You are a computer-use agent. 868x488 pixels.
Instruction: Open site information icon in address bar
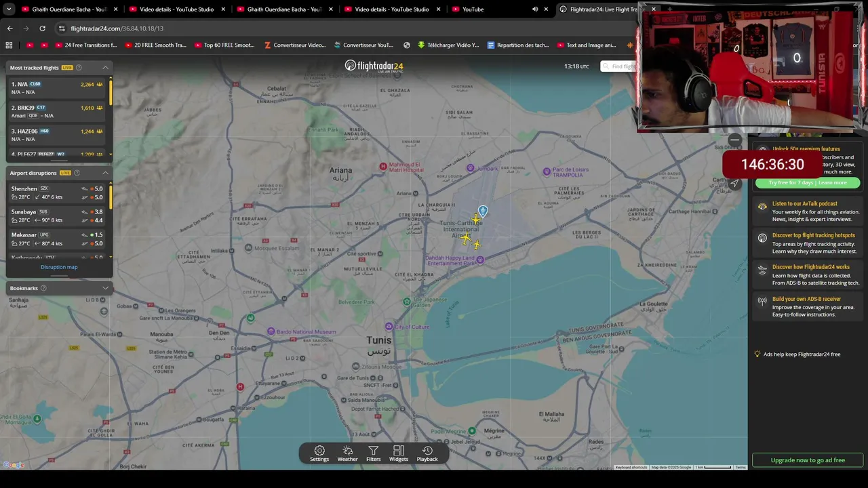[62, 28]
